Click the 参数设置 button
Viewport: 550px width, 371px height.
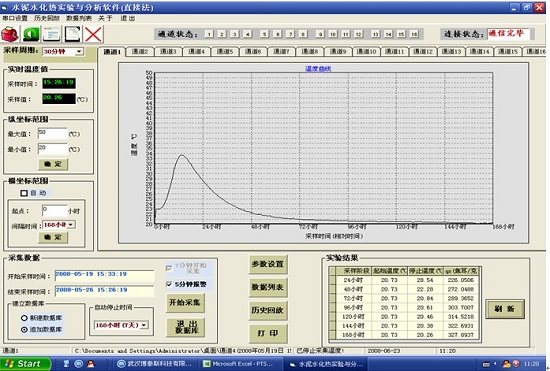(x=268, y=264)
